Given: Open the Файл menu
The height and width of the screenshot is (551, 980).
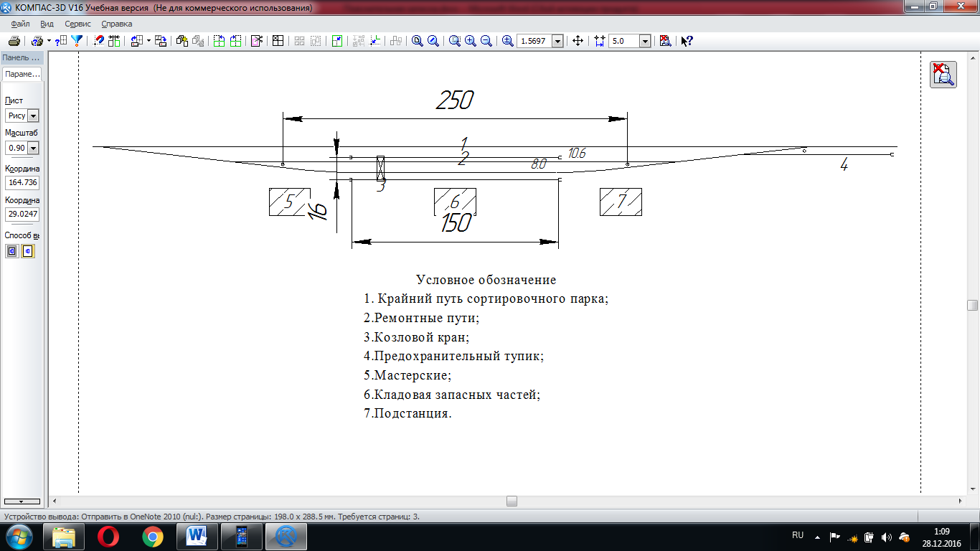Looking at the screenshot, I should point(20,24).
